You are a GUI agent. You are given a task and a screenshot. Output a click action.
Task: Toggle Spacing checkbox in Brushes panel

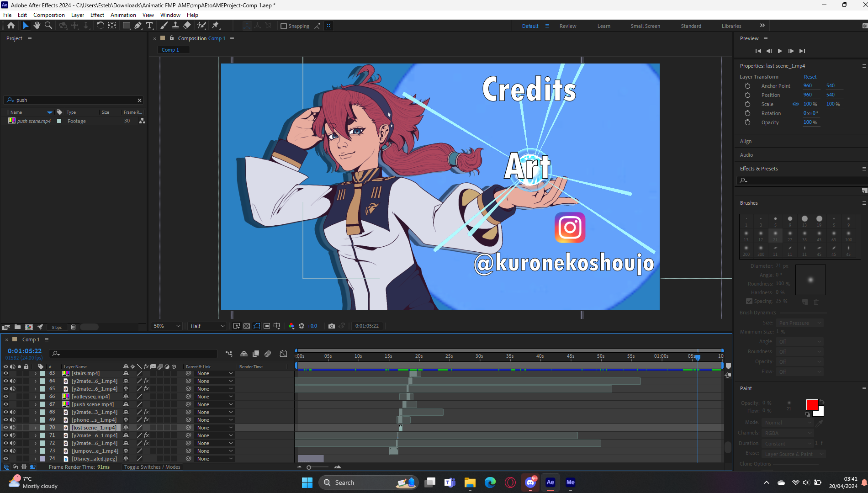[x=749, y=301]
